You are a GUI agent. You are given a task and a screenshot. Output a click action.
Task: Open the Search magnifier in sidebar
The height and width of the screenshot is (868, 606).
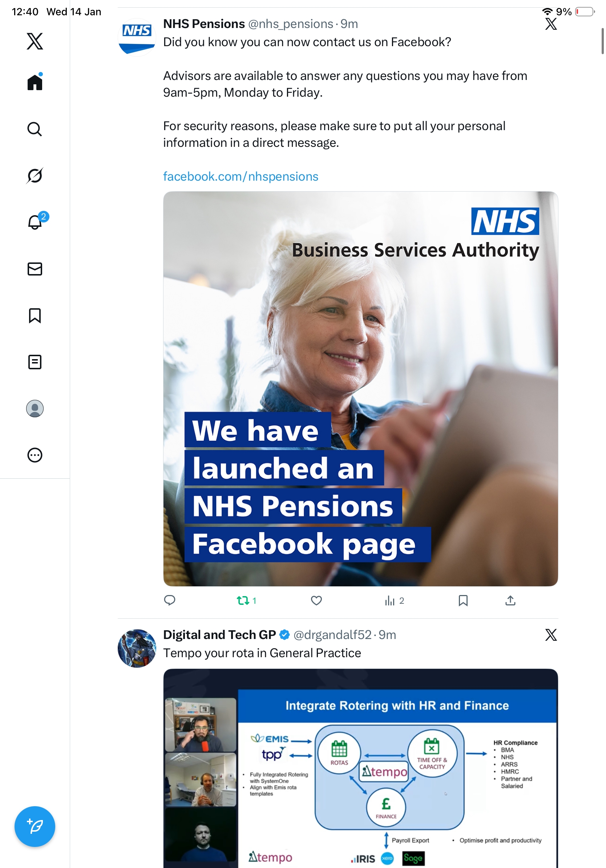35,129
